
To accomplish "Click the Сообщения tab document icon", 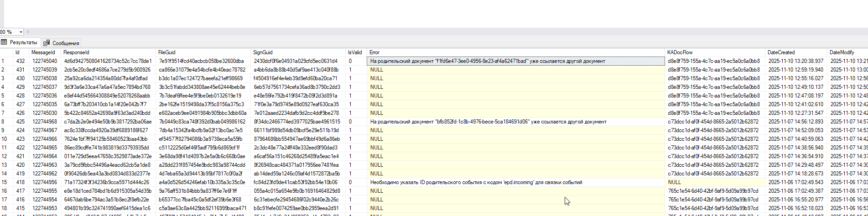I will [46, 43].
